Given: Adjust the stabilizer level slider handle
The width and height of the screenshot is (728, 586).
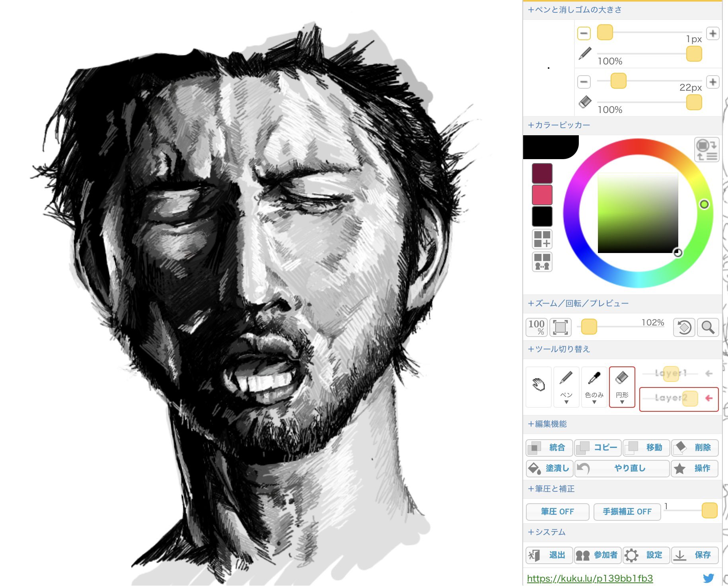Looking at the screenshot, I should pos(709,510).
